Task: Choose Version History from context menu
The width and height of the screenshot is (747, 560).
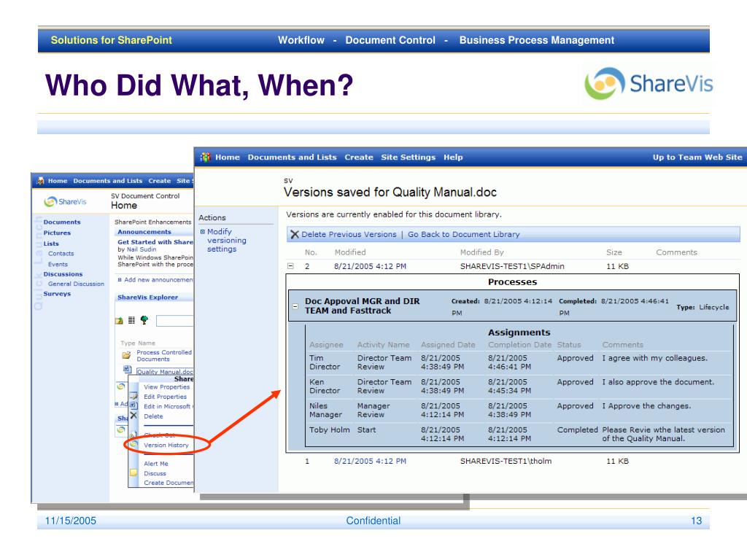Action: pos(166,445)
